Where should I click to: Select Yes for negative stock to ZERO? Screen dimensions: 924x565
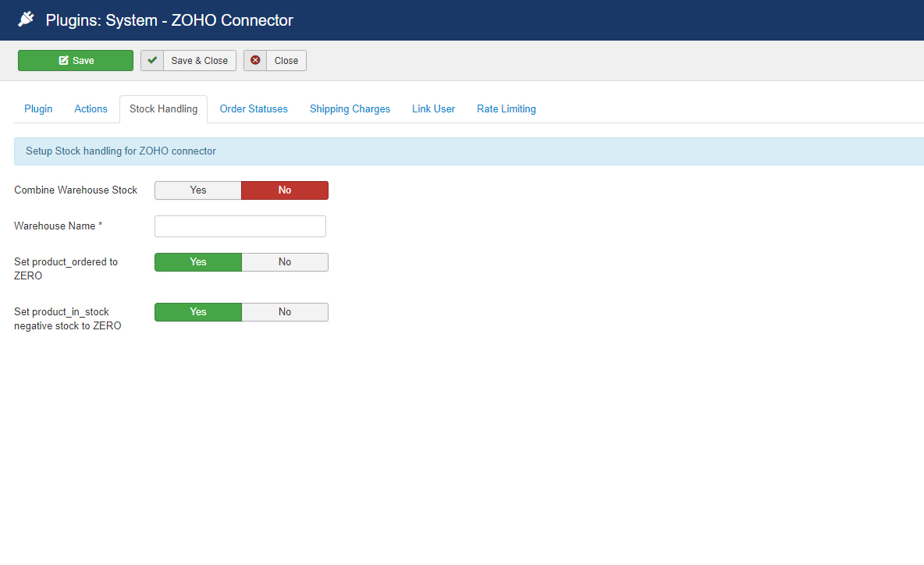click(x=198, y=312)
